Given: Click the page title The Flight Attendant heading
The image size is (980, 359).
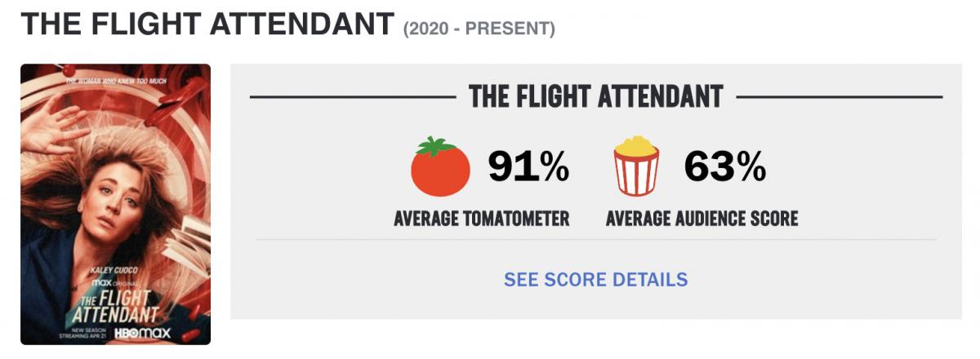Looking at the screenshot, I should 207,24.
